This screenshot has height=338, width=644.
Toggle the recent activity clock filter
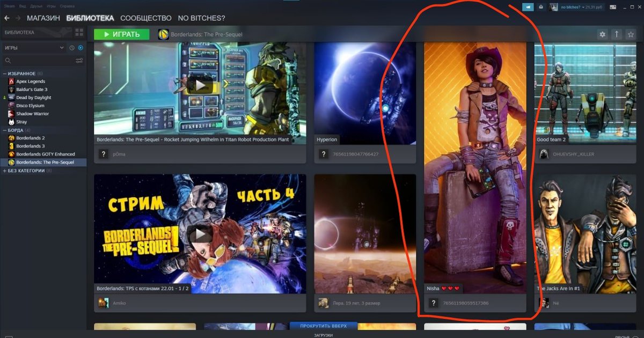[72, 48]
